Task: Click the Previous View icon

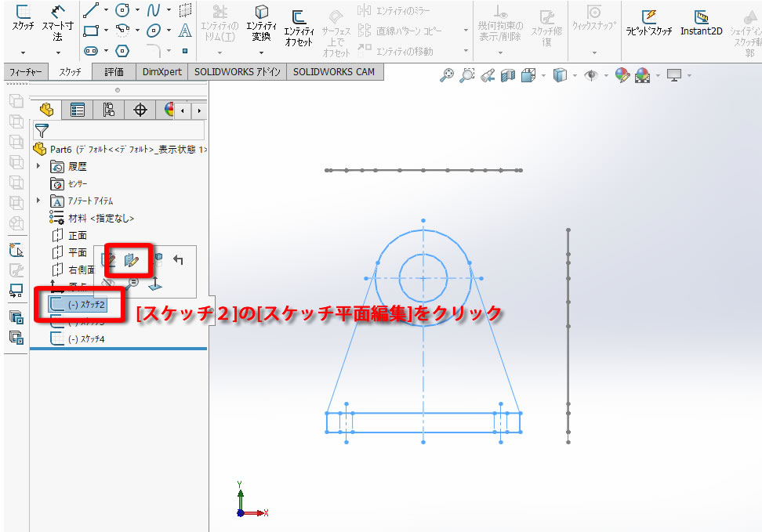Action: click(488, 75)
